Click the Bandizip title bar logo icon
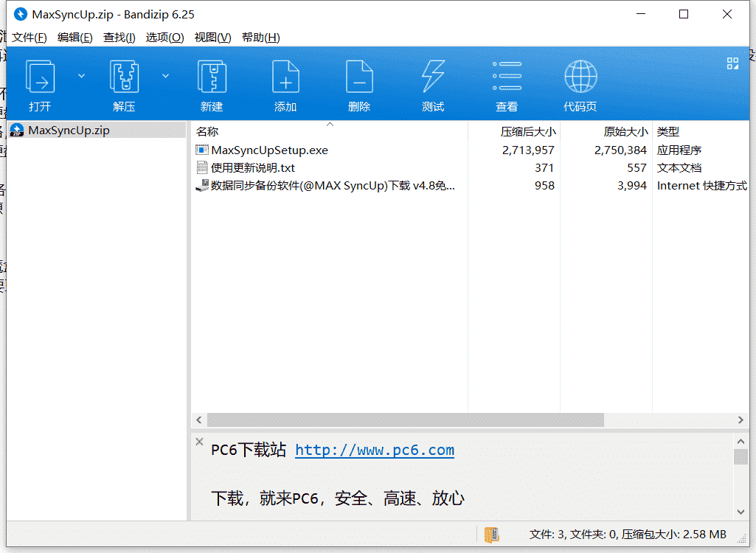 (x=20, y=15)
